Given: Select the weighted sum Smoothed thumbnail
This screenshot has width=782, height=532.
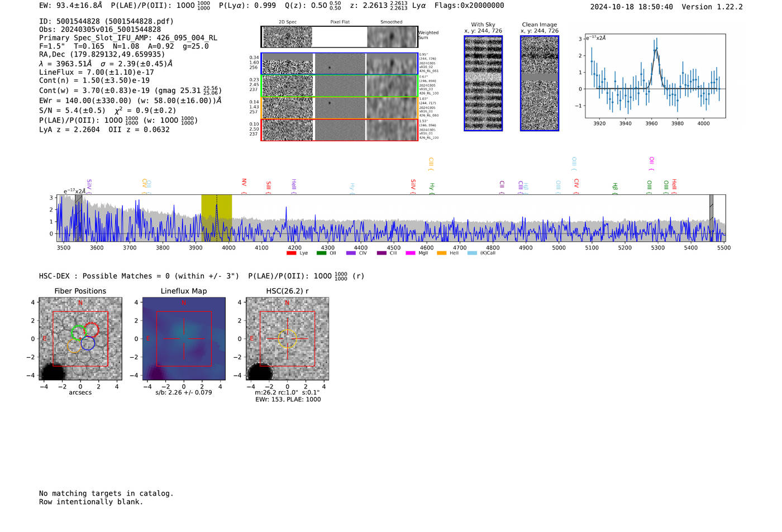Looking at the screenshot, I should pos(392,37).
